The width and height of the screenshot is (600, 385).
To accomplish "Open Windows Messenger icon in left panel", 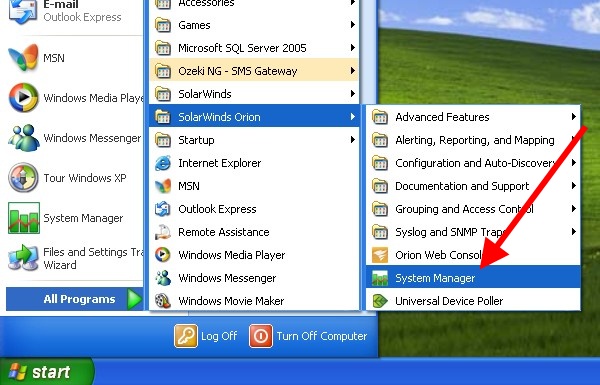I will click(23, 138).
